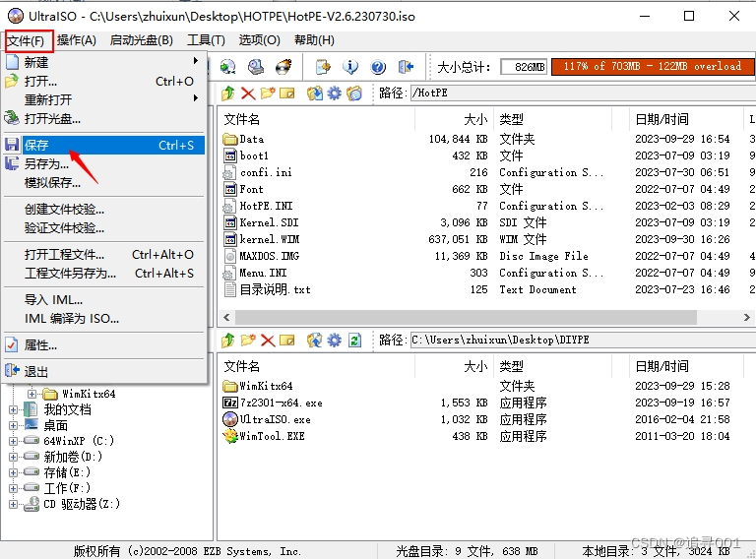Expand the 我的文档 tree node

click(x=13, y=409)
